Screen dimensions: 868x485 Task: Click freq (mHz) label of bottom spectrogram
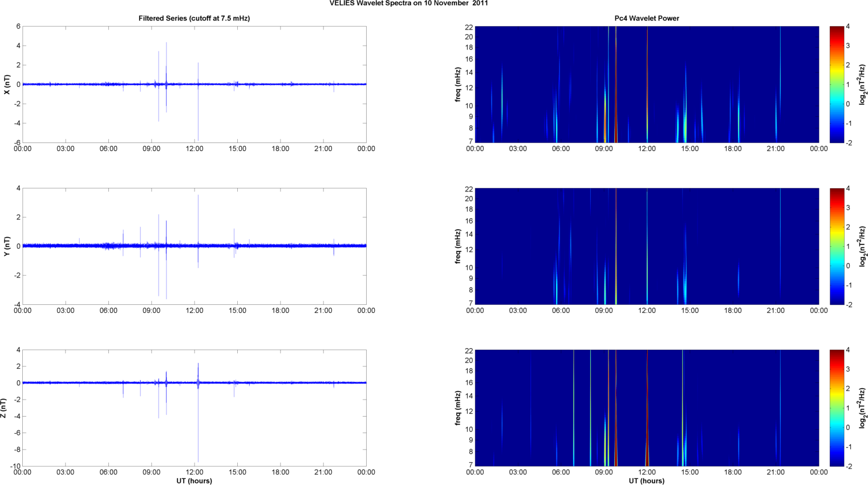click(x=458, y=408)
